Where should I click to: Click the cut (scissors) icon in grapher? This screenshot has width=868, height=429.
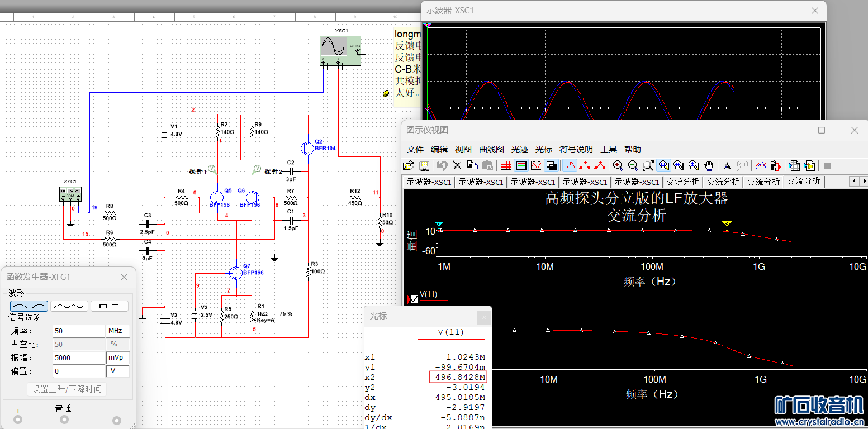[457, 165]
